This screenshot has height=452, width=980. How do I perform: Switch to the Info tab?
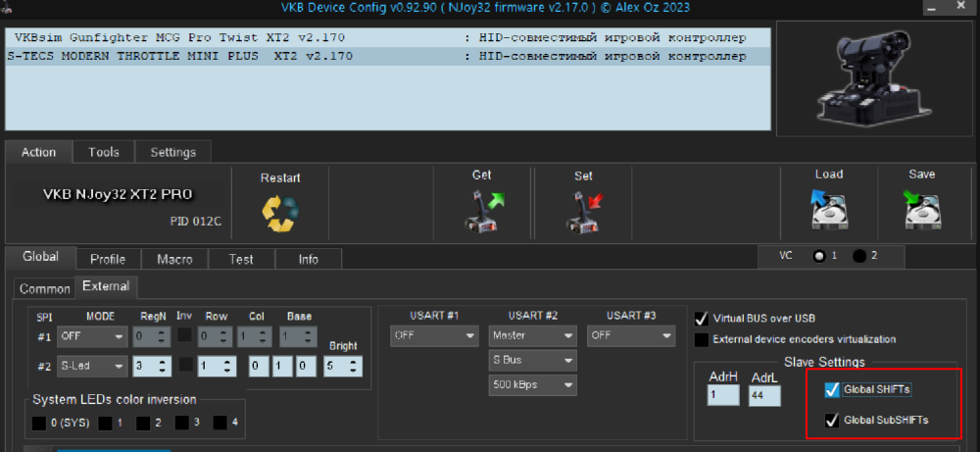308,259
